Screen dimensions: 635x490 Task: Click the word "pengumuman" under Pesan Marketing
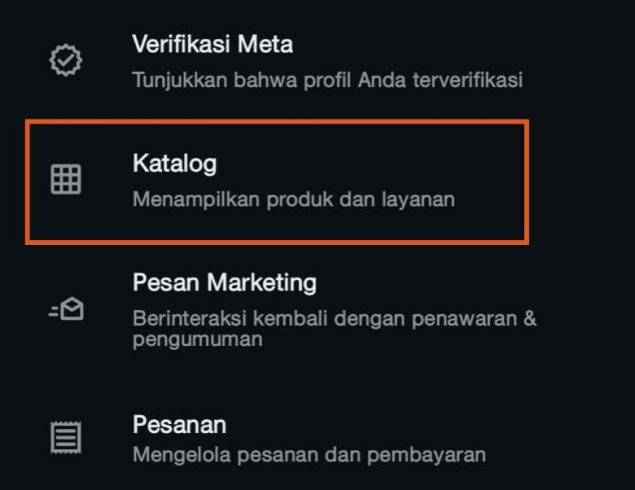click(x=197, y=339)
